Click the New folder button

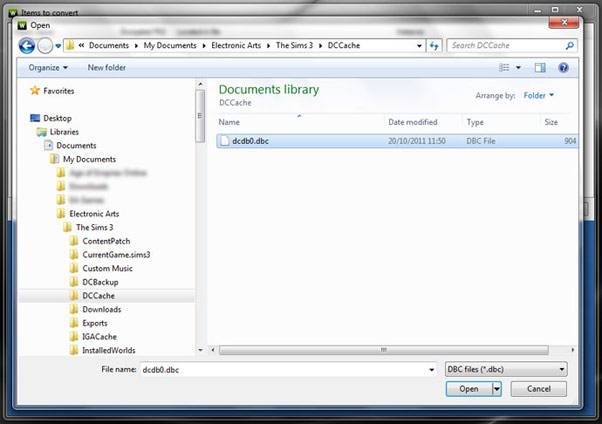click(107, 68)
